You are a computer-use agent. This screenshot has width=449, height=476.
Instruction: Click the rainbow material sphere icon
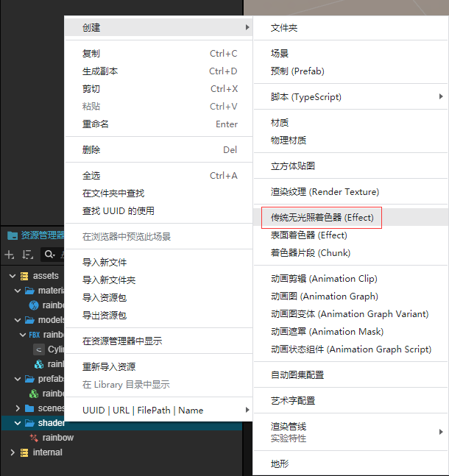point(34,305)
